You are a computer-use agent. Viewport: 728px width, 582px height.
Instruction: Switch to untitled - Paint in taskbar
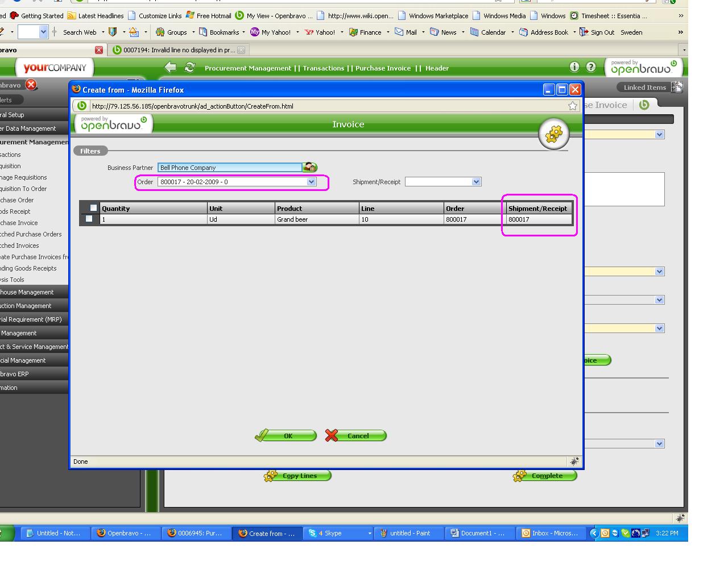point(405,533)
